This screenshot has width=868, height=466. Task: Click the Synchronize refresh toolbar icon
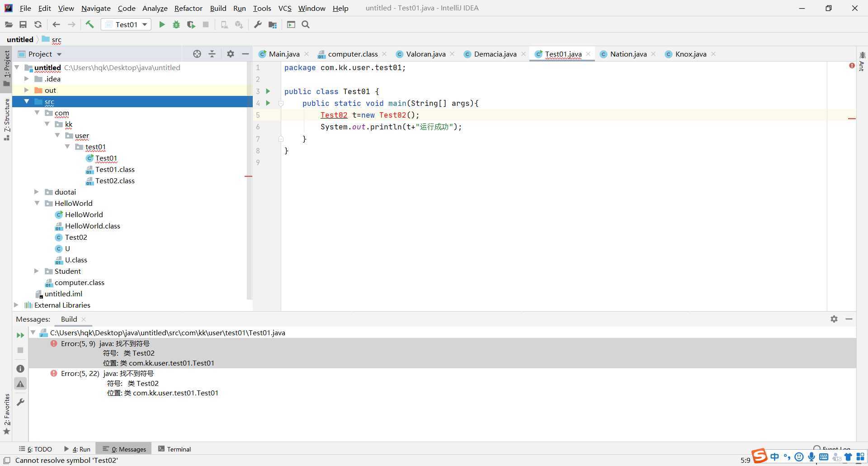[38, 24]
